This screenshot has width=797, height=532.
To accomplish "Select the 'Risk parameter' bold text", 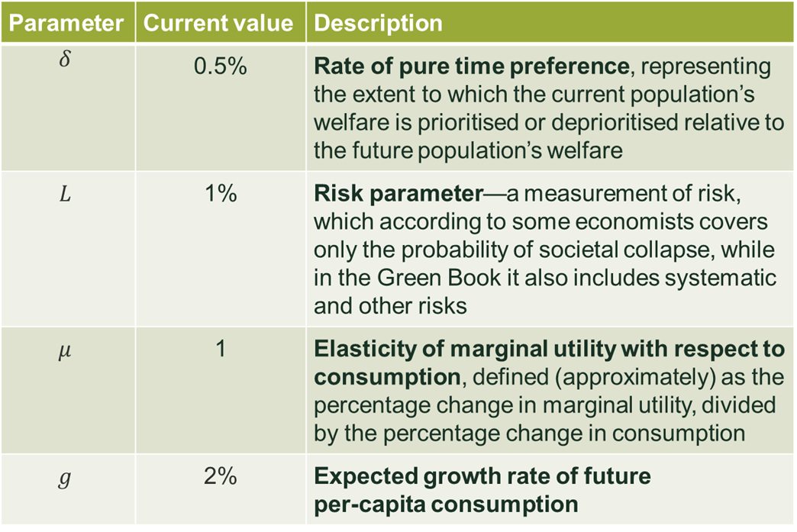I will 398,194.
